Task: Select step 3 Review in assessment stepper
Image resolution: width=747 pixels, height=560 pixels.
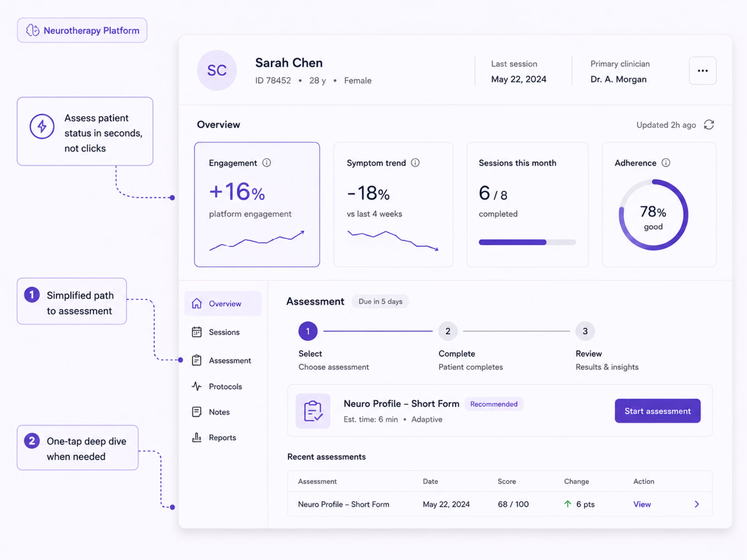Action: pos(585,331)
